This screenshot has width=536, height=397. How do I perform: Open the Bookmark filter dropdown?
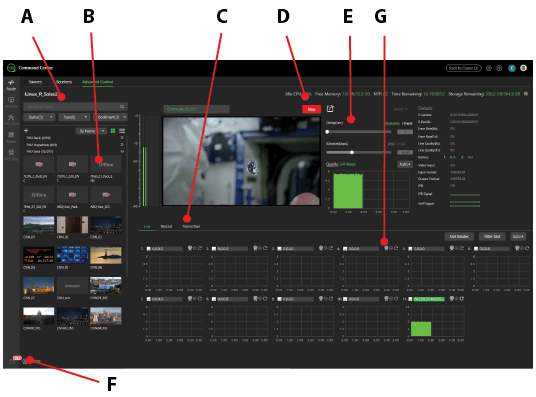(x=110, y=117)
